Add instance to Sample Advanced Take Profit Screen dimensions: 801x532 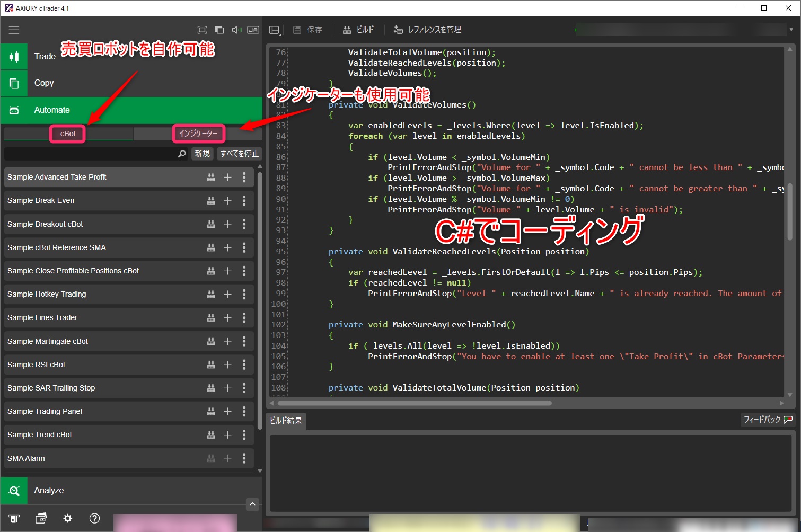pos(227,178)
